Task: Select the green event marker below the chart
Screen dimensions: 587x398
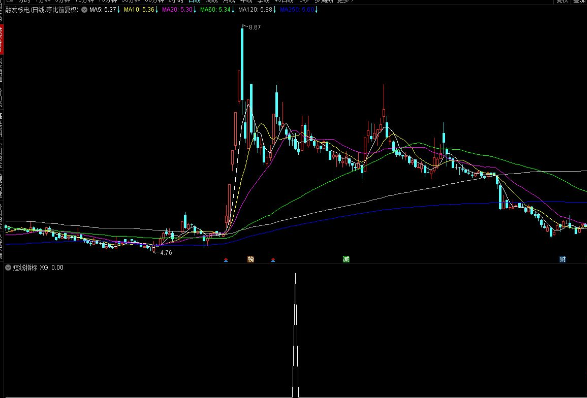Action: click(346, 259)
